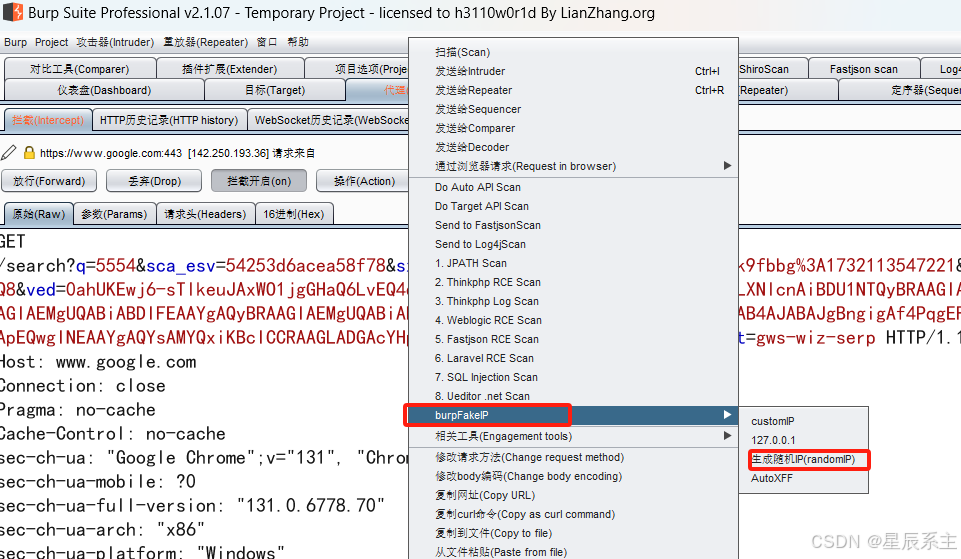Viewport: 961px width, 559px height.
Task: Switch to the 项目选项(Project options) tab
Action: tap(357, 69)
